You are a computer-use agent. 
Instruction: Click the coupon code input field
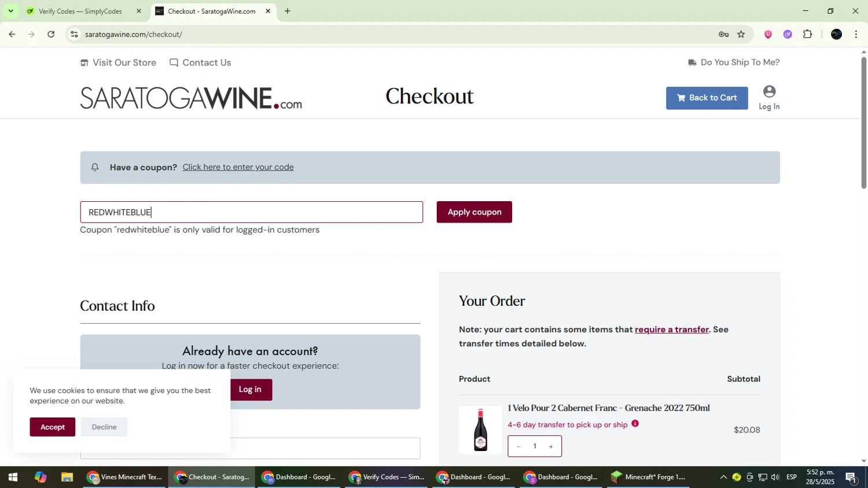click(251, 212)
